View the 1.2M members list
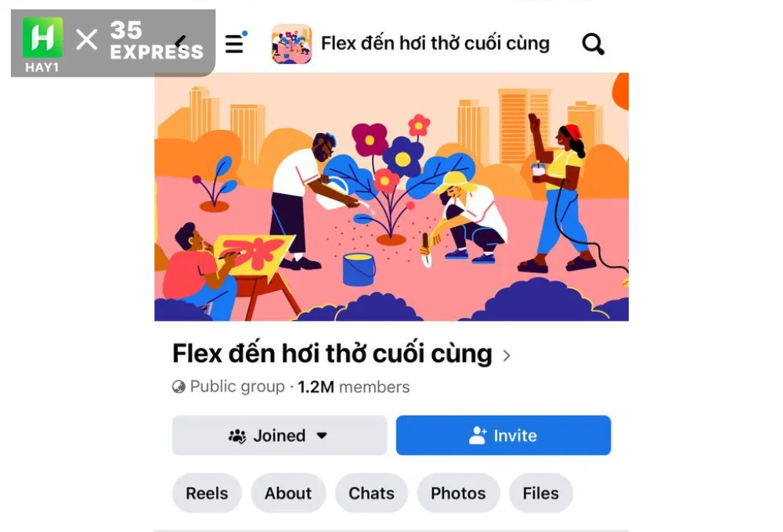 (354, 386)
